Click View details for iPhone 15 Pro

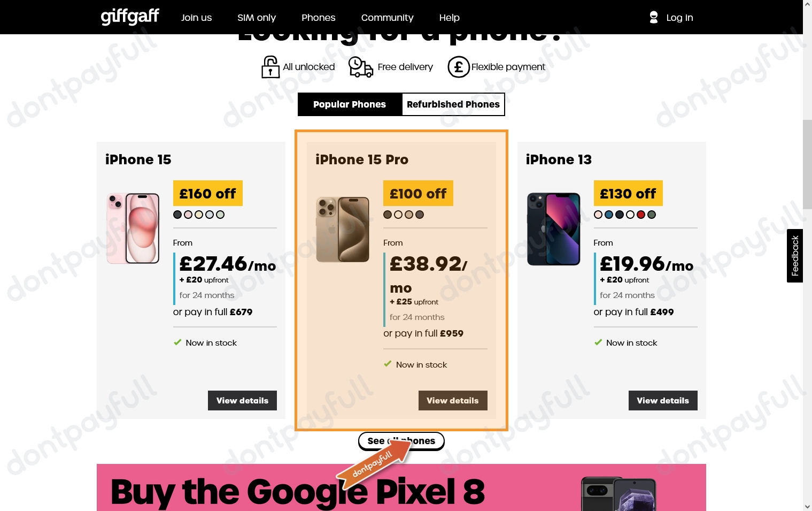pyautogui.click(x=453, y=400)
